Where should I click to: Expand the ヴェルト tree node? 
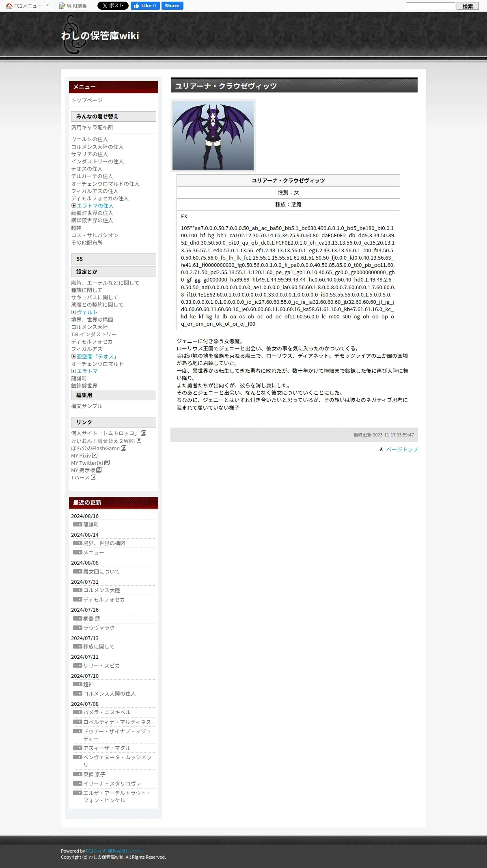[73, 312]
